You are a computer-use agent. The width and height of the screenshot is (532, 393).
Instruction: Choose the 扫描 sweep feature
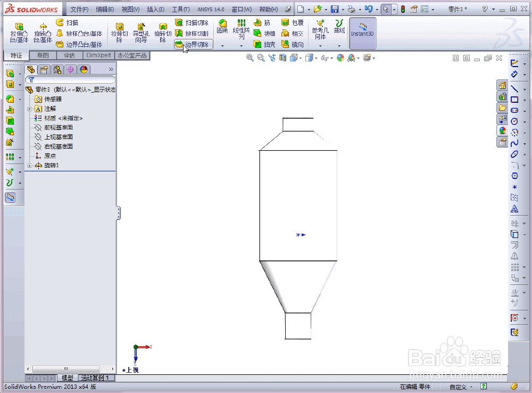click(x=67, y=22)
